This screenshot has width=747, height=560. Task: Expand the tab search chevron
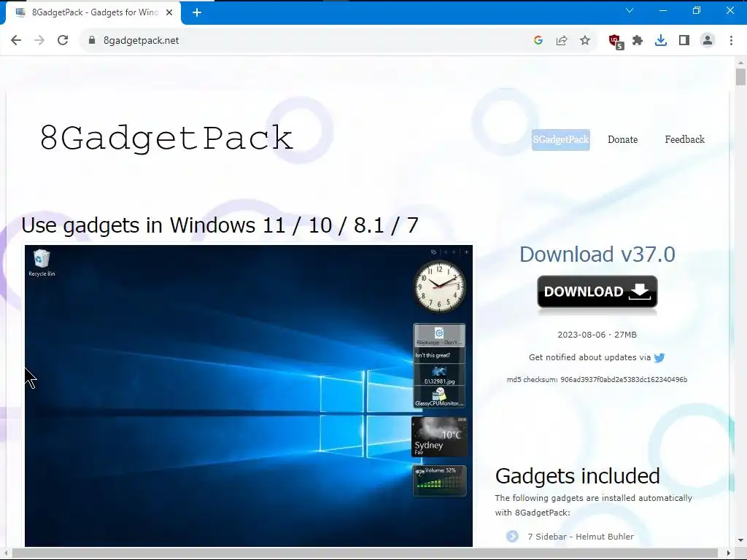point(630,10)
